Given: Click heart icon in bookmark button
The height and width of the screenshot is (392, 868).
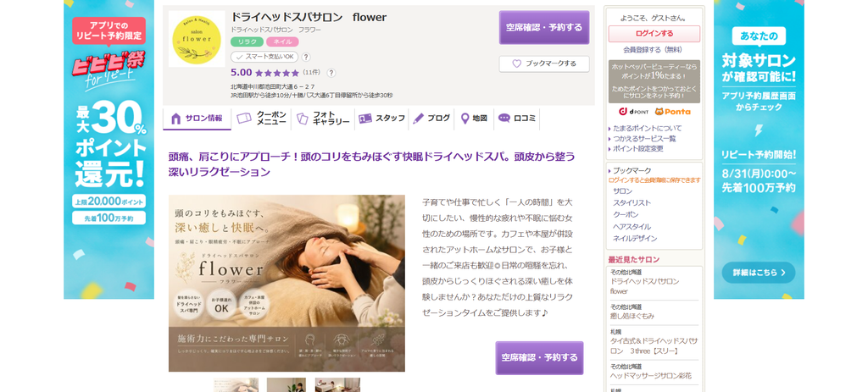Looking at the screenshot, I should (516, 63).
